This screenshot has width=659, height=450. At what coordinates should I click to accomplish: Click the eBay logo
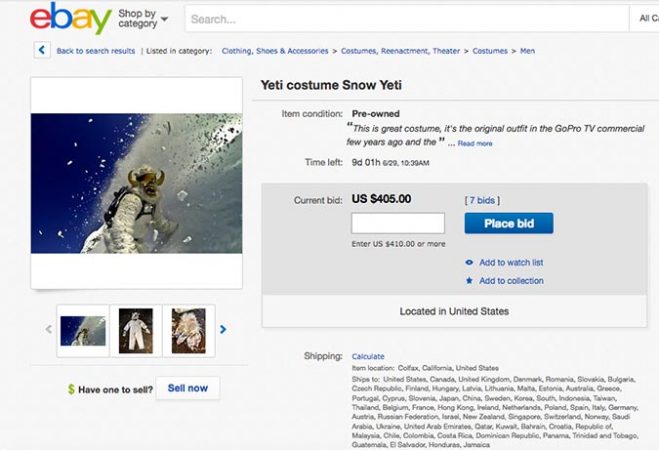click(70, 19)
